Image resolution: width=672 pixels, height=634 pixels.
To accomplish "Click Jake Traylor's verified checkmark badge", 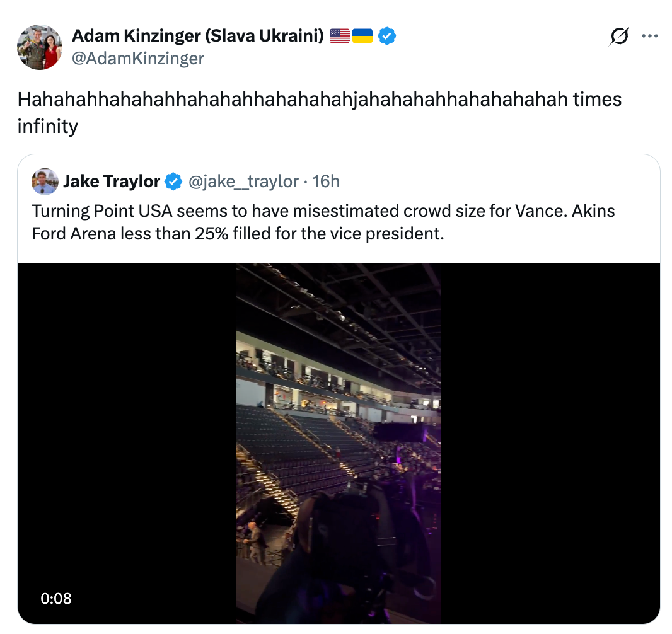I will (x=173, y=182).
